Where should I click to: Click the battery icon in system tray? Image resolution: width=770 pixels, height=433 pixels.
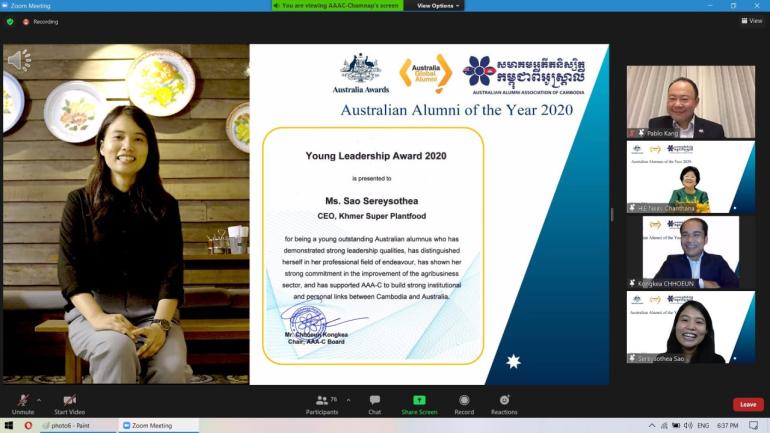676,426
